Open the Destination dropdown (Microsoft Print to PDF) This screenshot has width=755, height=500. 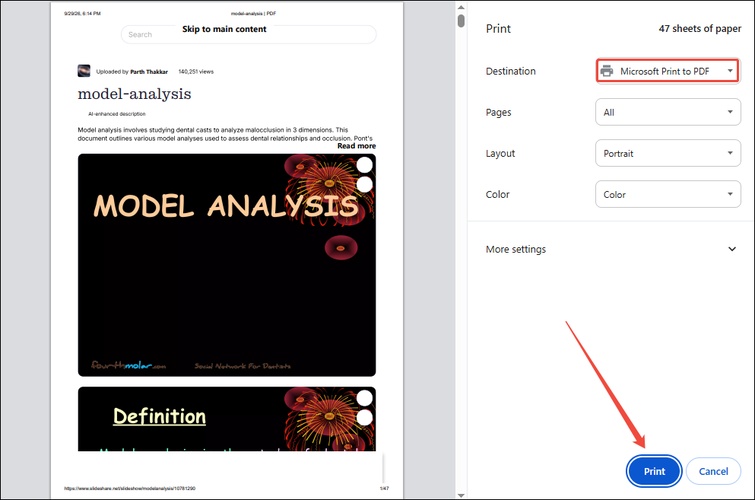(667, 71)
